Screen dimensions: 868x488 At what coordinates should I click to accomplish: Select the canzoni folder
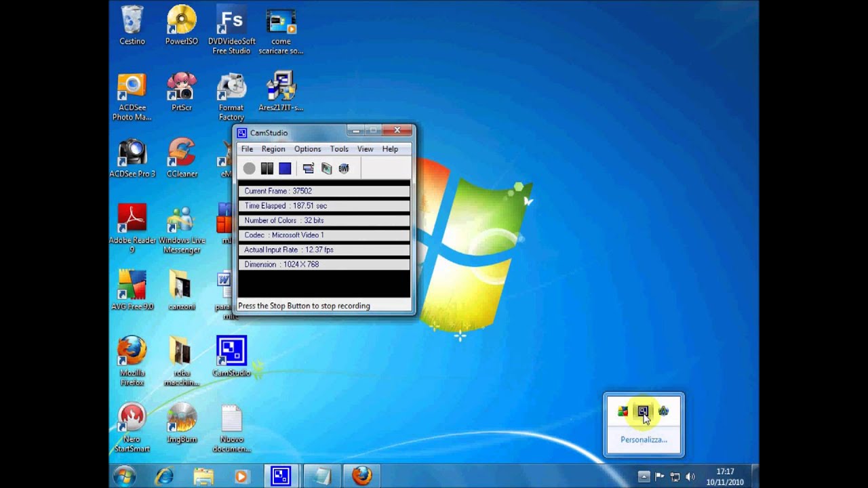pos(182,291)
